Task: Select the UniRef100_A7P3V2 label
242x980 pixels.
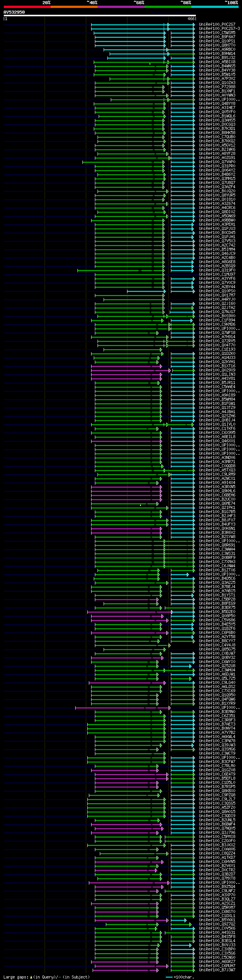Action: coord(217,79)
